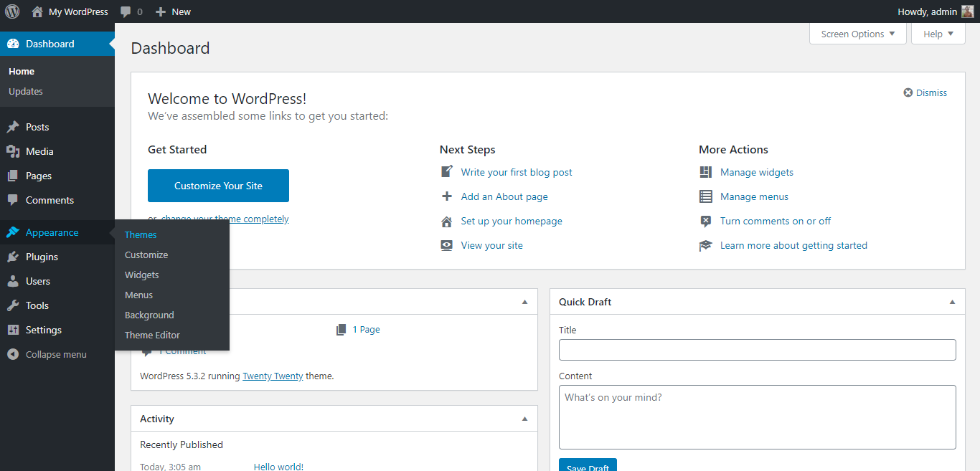
Task: Click the Save Draft button
Action: [588, 465]
